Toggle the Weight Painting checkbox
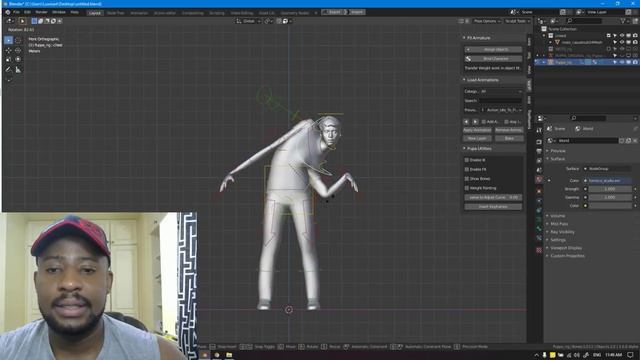640x360 pixels. 467,188
